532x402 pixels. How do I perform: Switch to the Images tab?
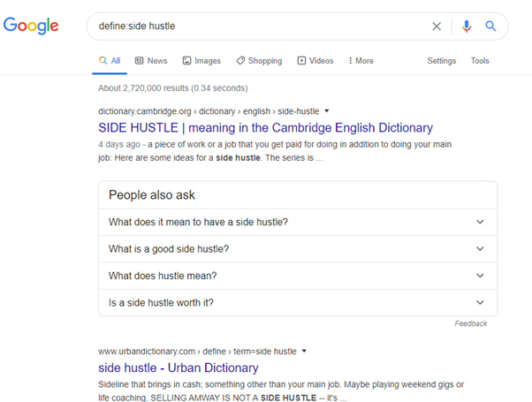tap(201, 61)
